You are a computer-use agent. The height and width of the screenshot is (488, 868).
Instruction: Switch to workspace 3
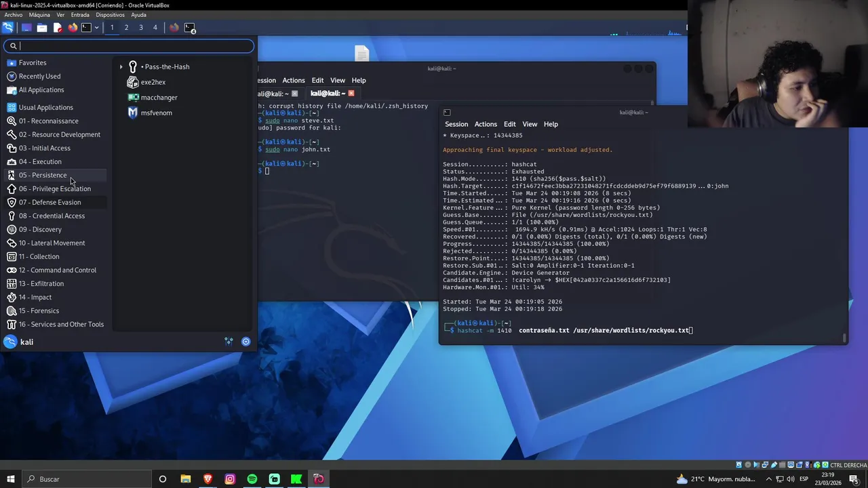coord(141,28)
